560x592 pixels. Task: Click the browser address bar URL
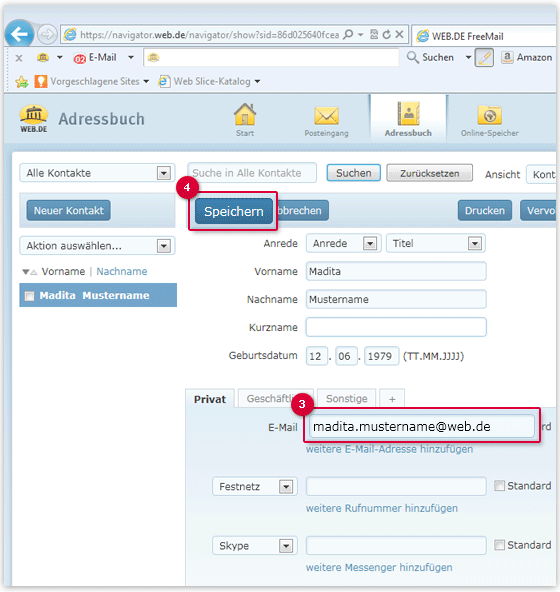209,35
